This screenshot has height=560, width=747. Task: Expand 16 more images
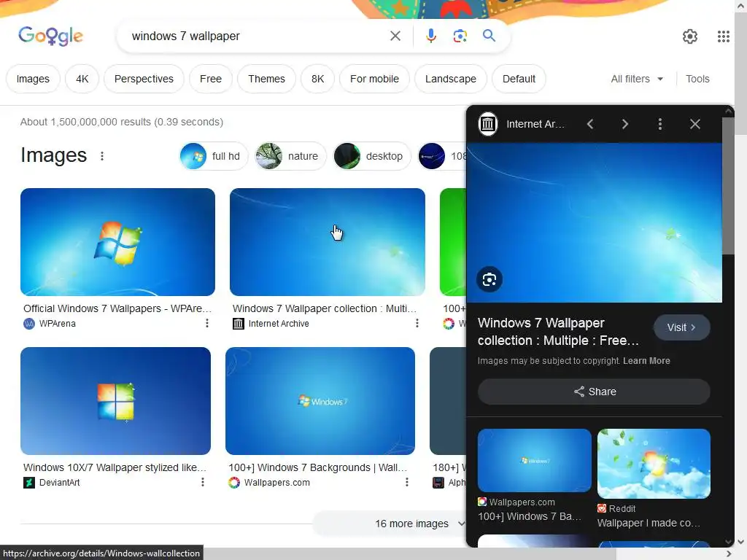tap(411, 524)
